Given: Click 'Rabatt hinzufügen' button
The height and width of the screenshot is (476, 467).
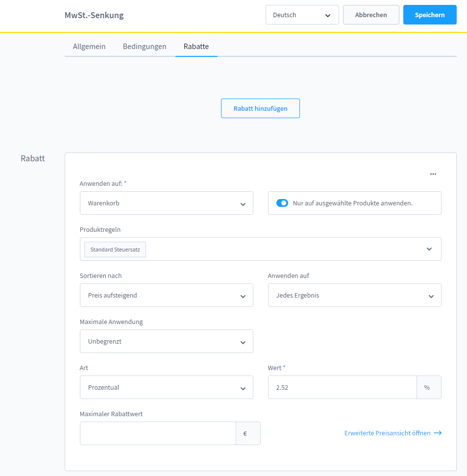Looking at the screenshot, I should (260, 108).
